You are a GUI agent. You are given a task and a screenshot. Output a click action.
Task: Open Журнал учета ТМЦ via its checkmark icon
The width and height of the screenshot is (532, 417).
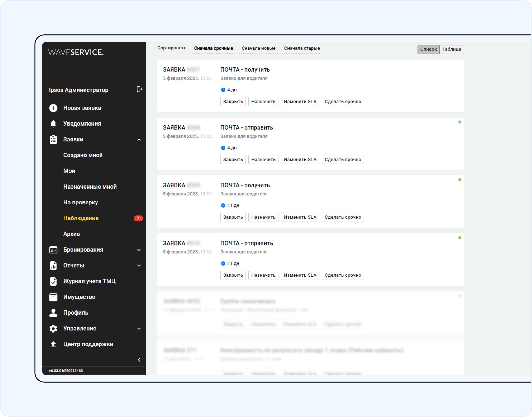pos(53,281)
